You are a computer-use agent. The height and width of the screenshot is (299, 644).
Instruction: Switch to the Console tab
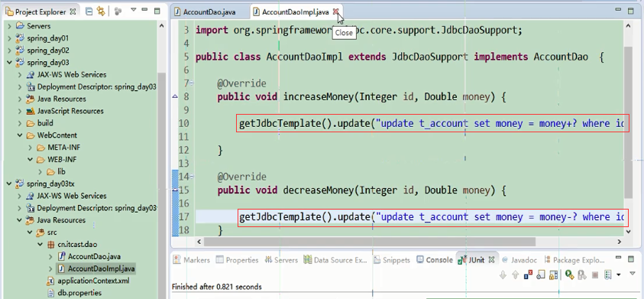[x=435, y=260]
